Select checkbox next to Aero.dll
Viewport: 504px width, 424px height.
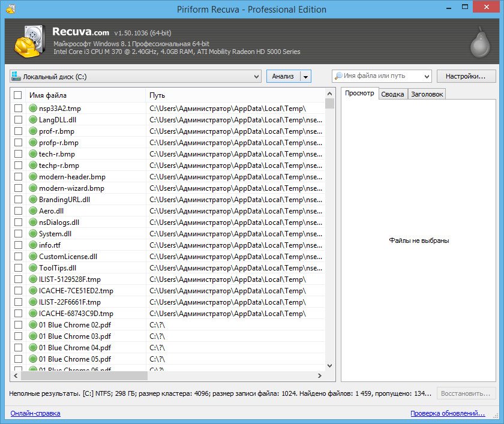[x=19, y=211]
